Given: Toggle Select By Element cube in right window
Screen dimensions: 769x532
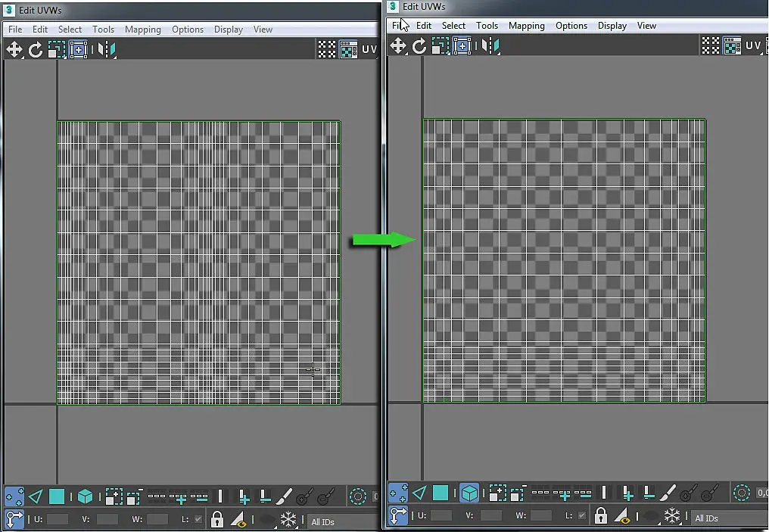Looking at the screenshot, I should pyautogui.click(x=469, y=493).
